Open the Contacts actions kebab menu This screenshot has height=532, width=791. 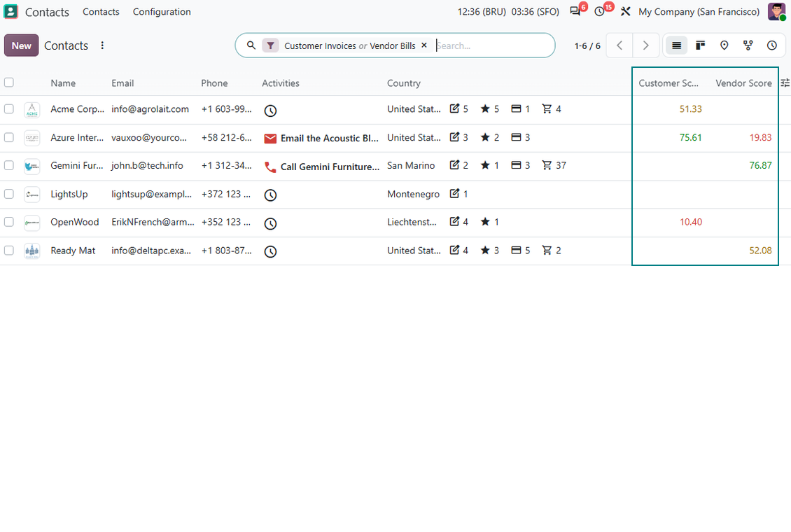tap(102, 45)
